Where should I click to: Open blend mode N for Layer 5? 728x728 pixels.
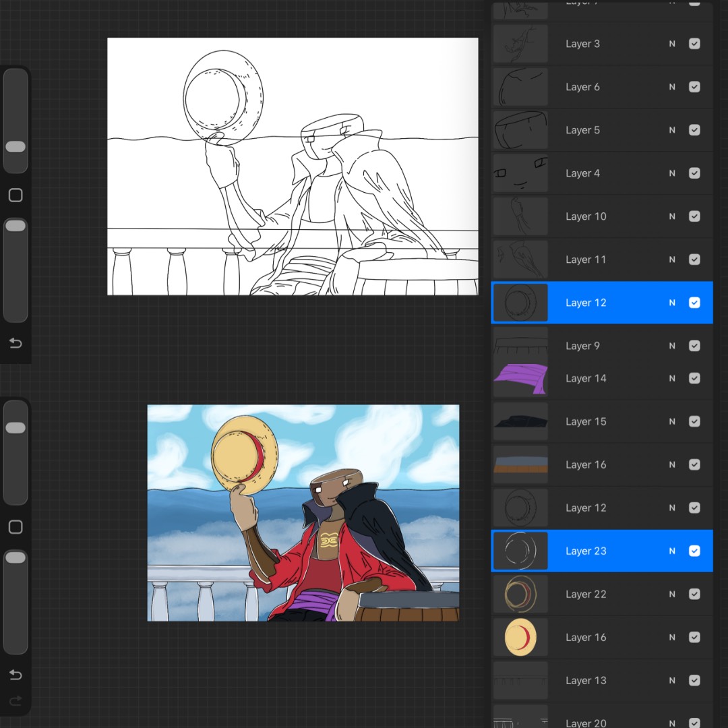tap(672, 130)
